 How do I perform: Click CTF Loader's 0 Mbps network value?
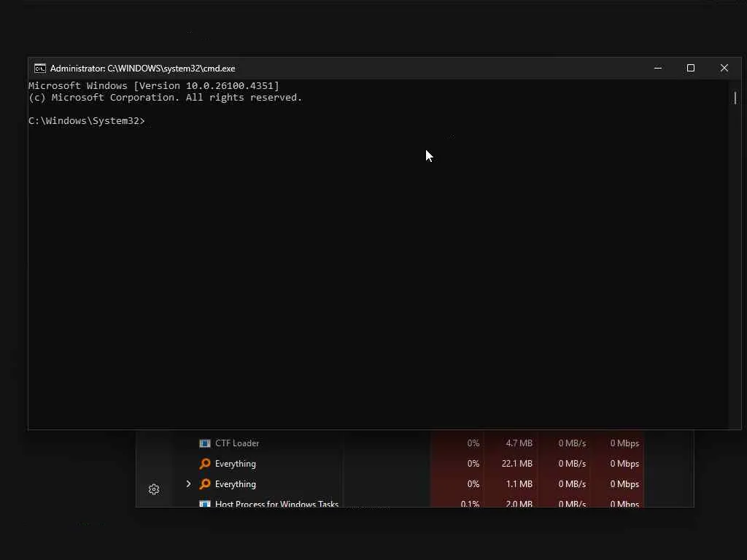[624, 443]
